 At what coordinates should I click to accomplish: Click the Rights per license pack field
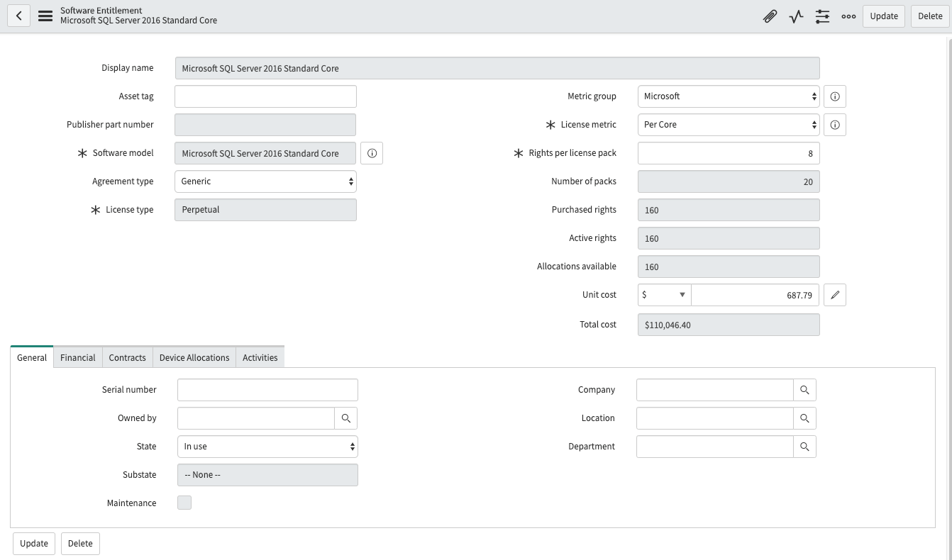(729, 153)
